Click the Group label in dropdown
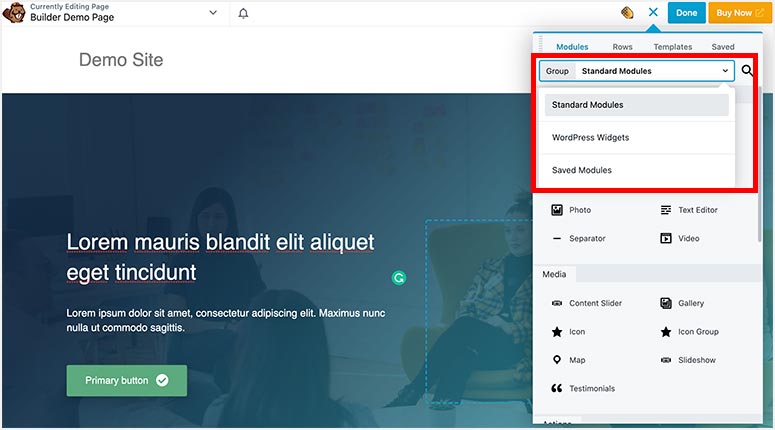775x430 pixels. [557, 71]
